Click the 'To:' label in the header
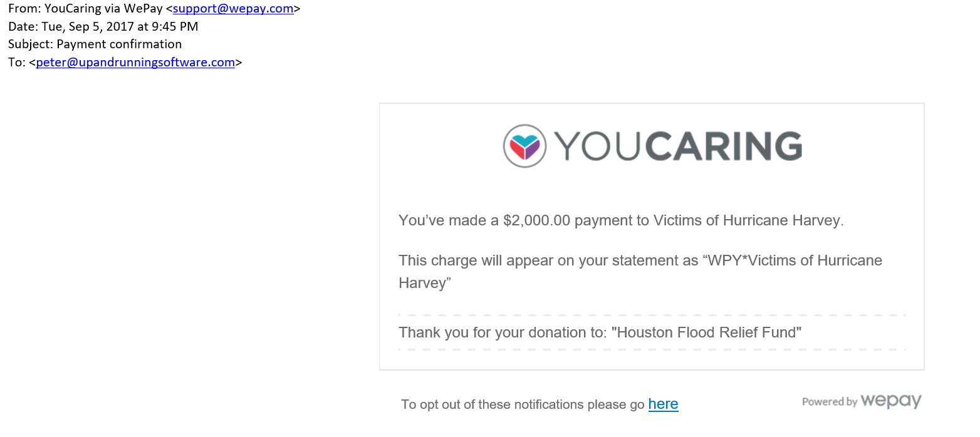This screenshot has width=980, height=437. point(17,62)
